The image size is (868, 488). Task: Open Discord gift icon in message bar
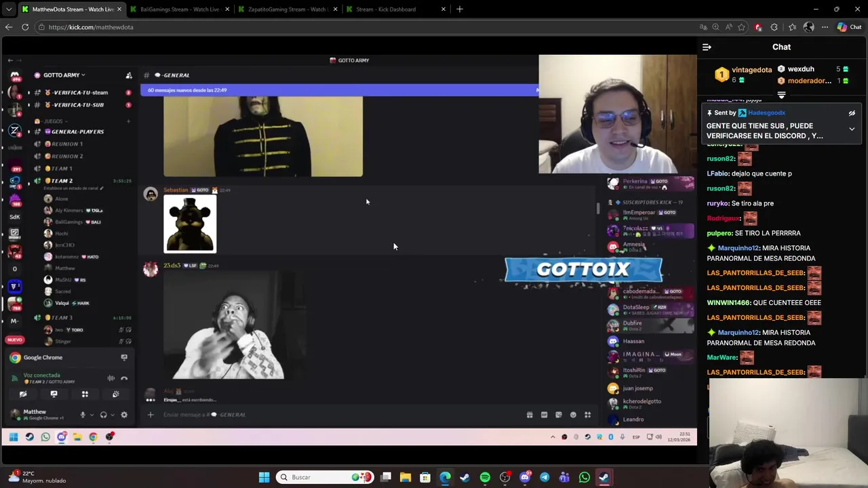tap(530, 415)
